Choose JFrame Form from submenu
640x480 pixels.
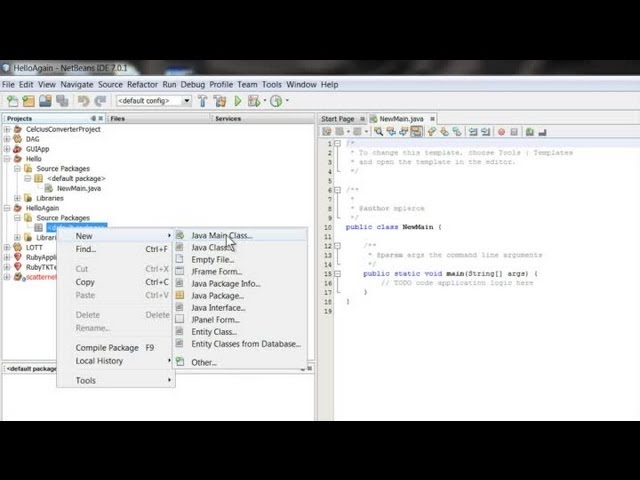pyautogui.click(x=240, y=271)
